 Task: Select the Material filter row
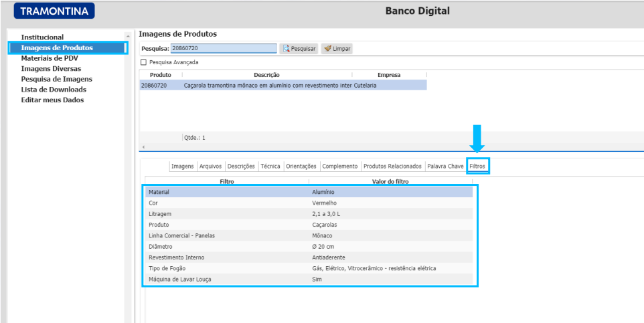point(309,192)
